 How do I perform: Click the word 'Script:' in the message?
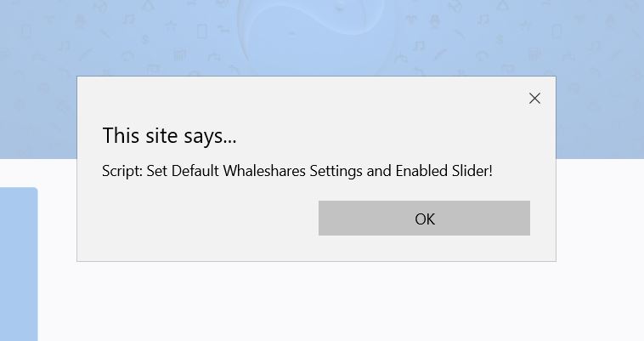pyautogui.click(x=122, y=171)
